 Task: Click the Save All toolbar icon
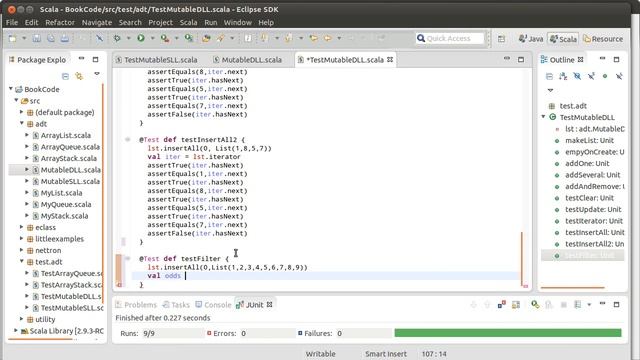(x=51, y=38)
